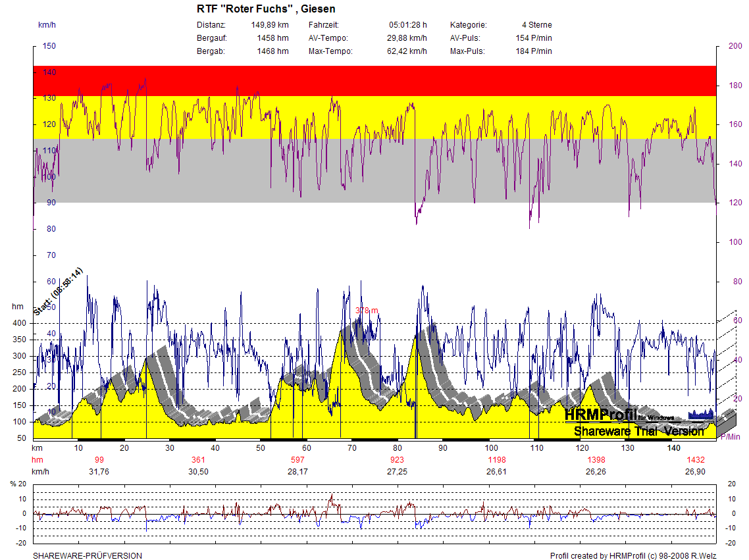
Task: Click the Fahrzeit value 05:01:28 h
Action: pos(407,25)
